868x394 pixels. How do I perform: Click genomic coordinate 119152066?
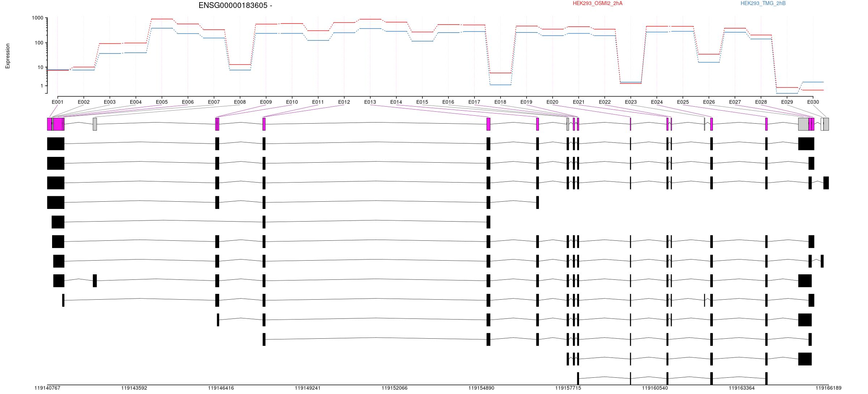(x=395, y=388)
